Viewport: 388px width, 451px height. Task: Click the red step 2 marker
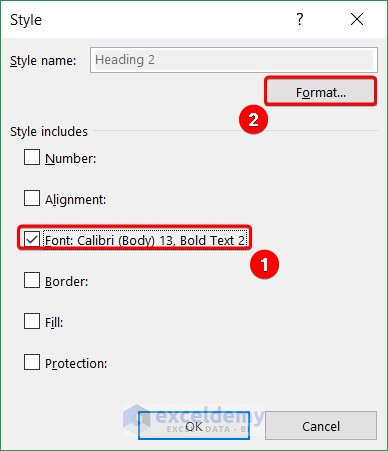pos(253,119)
